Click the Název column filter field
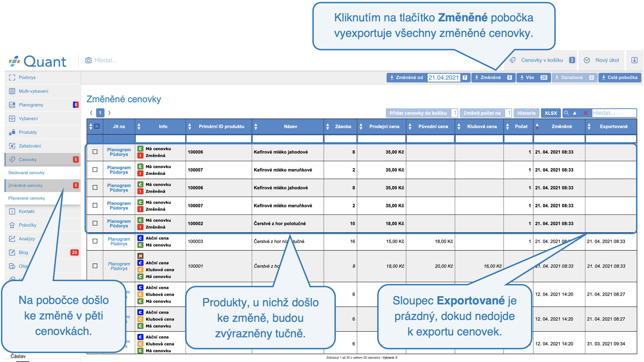This screenshot has width=644, height=362. click(x=288, y=139)
